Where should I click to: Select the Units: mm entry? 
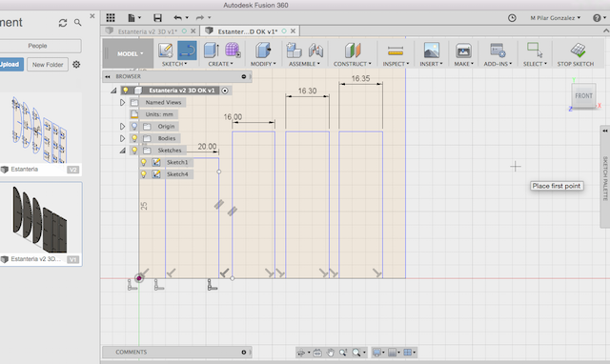(x=159, y=114)
